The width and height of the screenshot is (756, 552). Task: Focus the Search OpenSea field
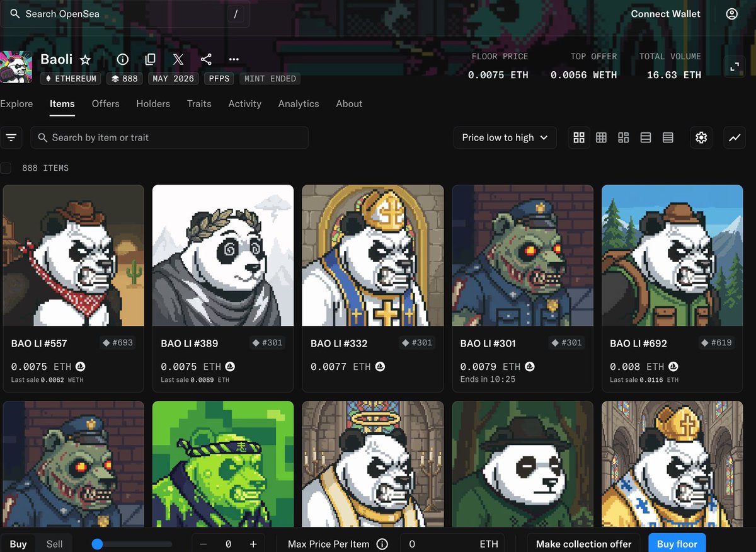(x=125, y=14)
